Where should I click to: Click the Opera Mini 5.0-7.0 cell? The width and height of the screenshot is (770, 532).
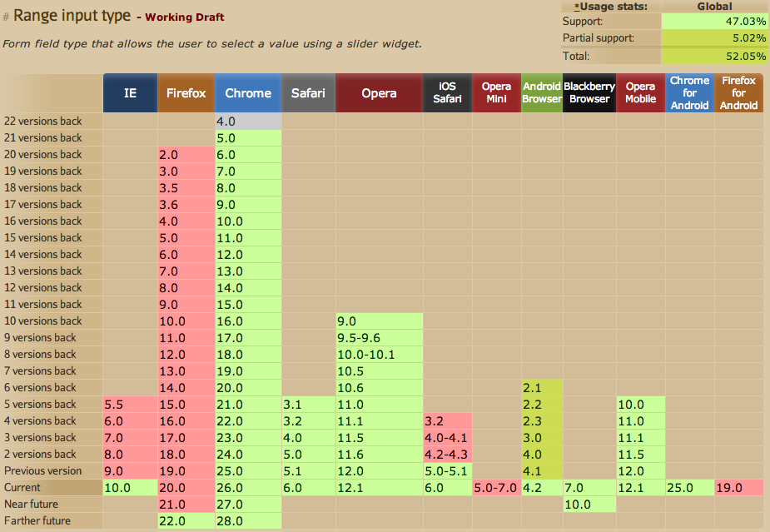[496, 488]
